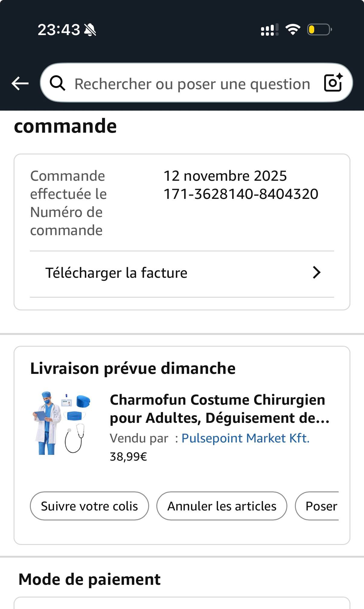Focus the Rechercher ou poser une question field
This screenshot has width=364, height=609.
tap(192, 84)
